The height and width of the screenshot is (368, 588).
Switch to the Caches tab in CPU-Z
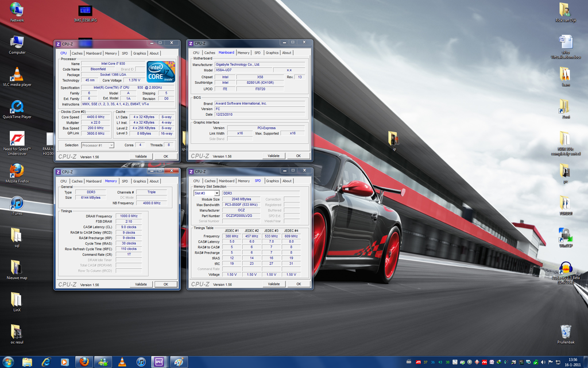[78, 53]
